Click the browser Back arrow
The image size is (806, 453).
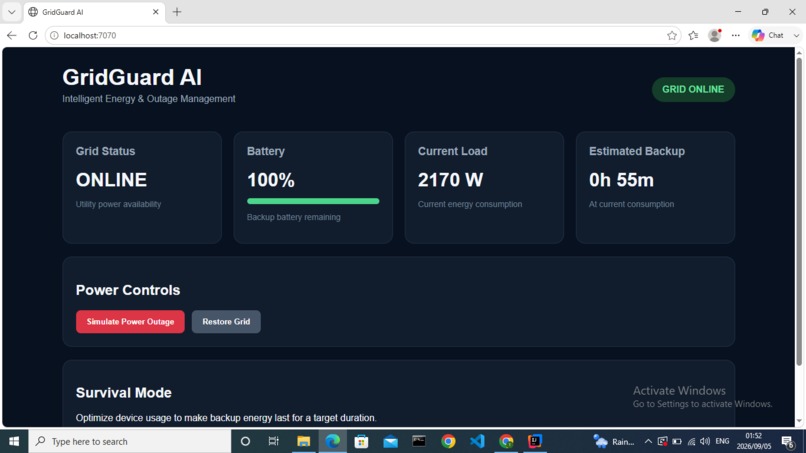[x=11, y=35]
